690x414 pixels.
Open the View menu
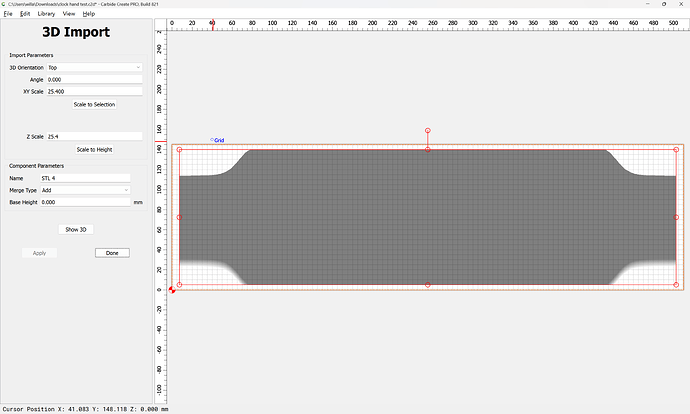tap(68, 14)
